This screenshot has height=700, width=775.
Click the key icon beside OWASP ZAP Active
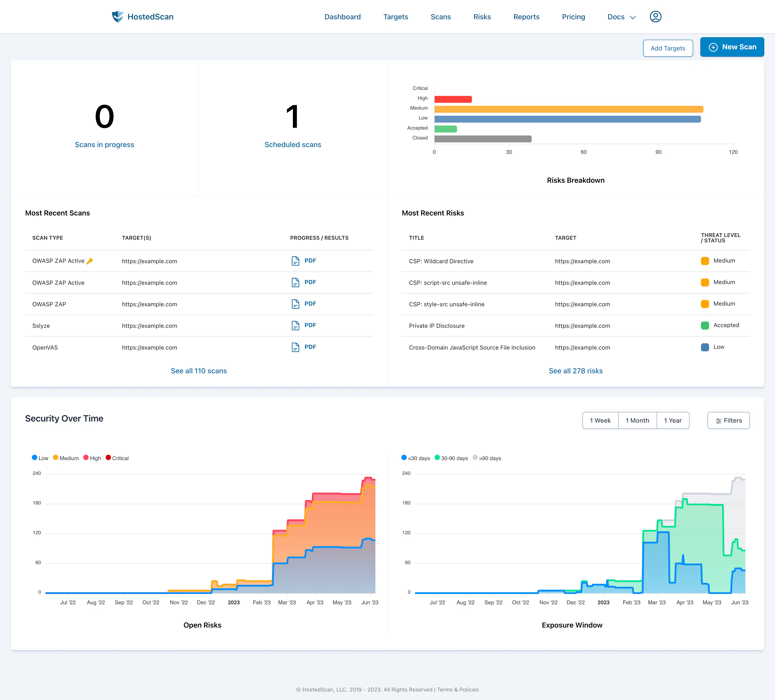point(89,261)
